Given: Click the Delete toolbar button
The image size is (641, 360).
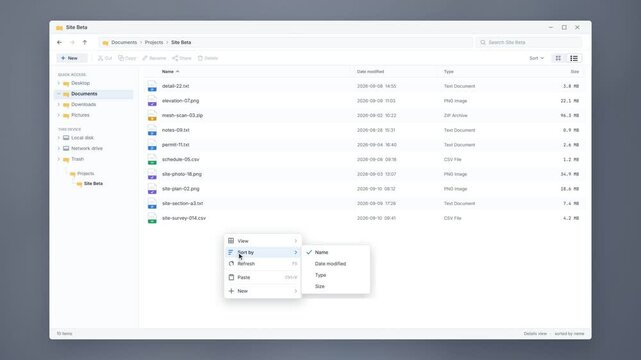Looking at the screenshot, I should point(208,58).
